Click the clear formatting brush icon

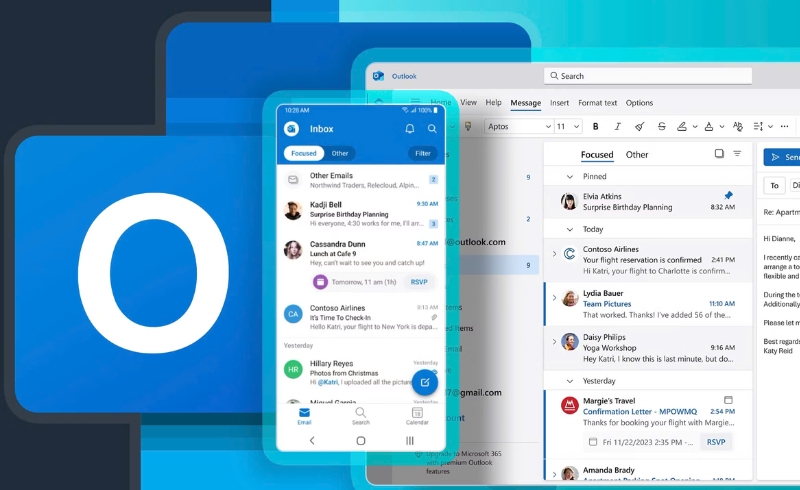[639, 127]
